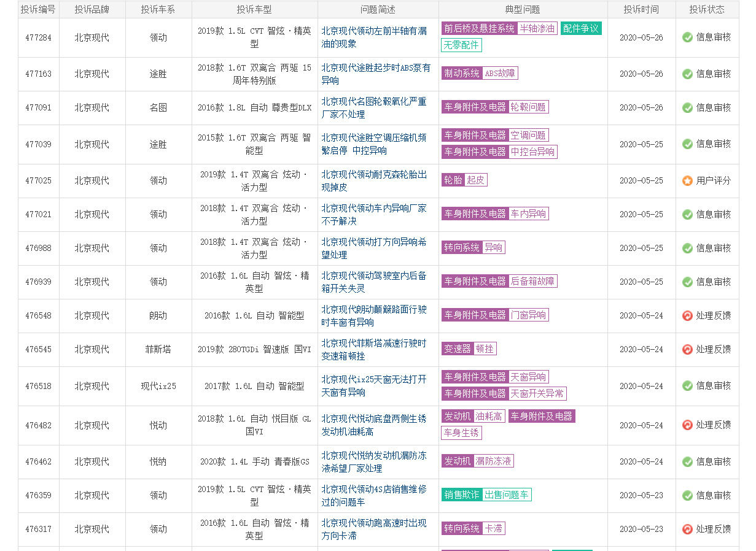Viewport: 756px width, 551px height.
Task: Click the 门窗异响 tag
Action: [528, 315]
